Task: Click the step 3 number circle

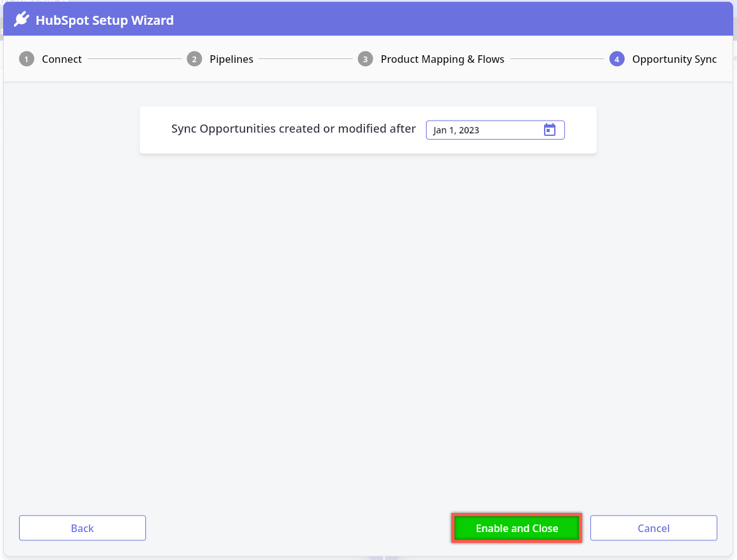Action: click(365, 59)
